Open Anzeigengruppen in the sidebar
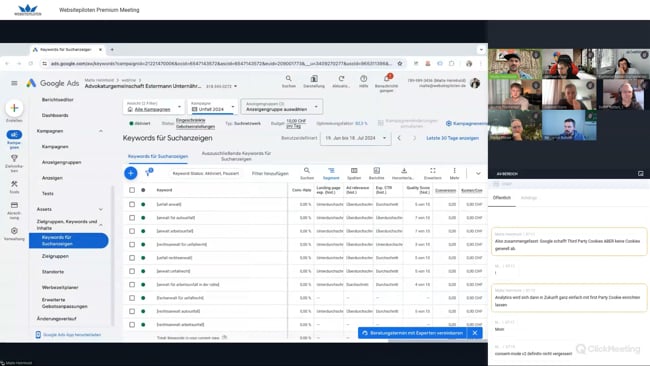 61,162
